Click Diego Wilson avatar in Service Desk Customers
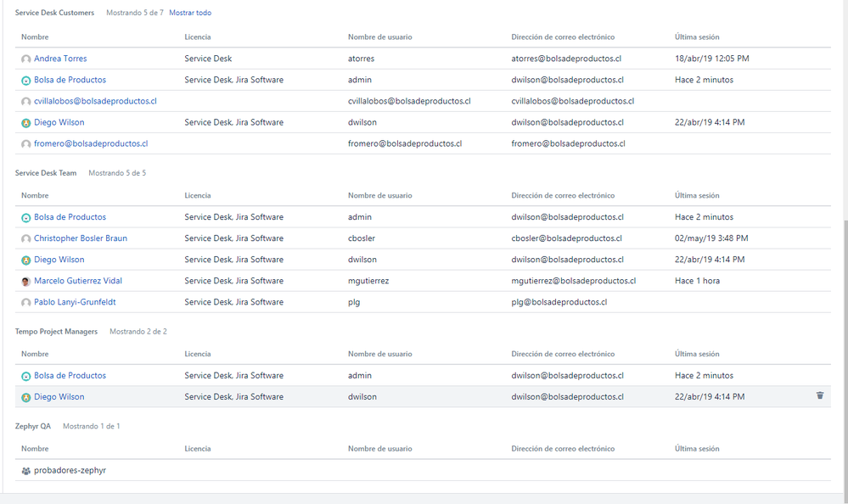The height and width of the screenshot is (504, 848). tap(26, 123)
